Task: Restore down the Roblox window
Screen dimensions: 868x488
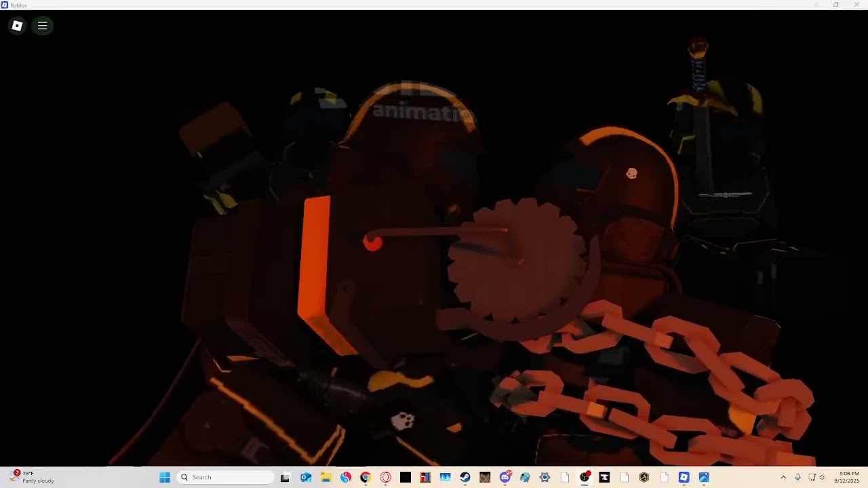Action: point(835,5)
